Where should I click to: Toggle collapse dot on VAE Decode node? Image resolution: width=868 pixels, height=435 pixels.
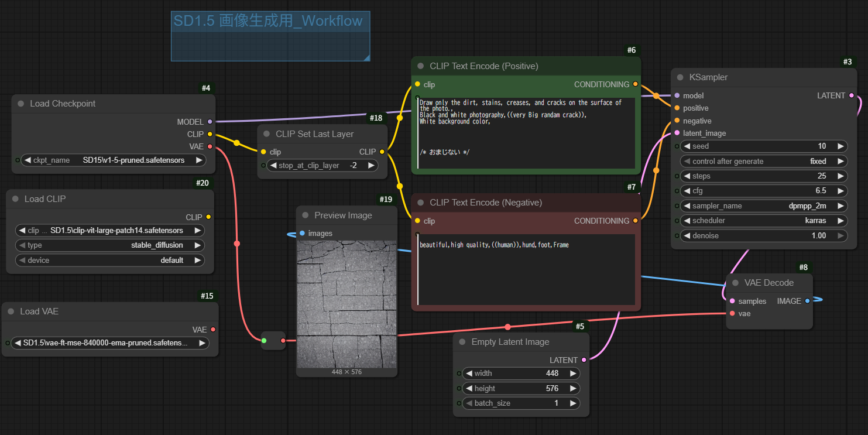point(736,283)
